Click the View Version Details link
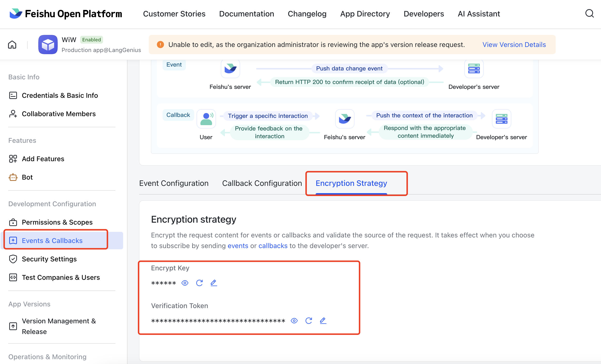601x364 pixels. (x=514, y=45)
